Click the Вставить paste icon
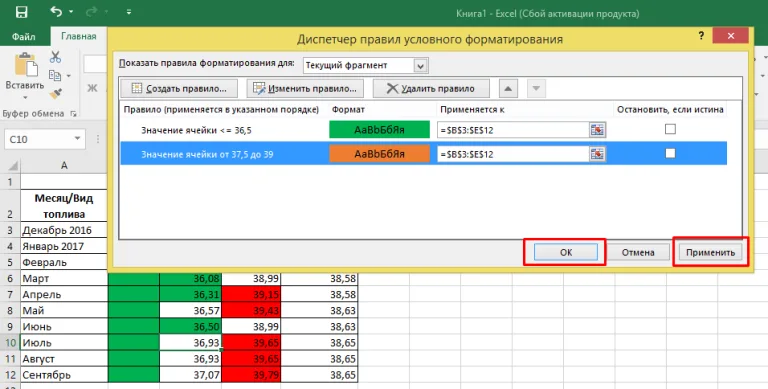The width and height of the screenshot is (768, 389). [x=26, y=65]
